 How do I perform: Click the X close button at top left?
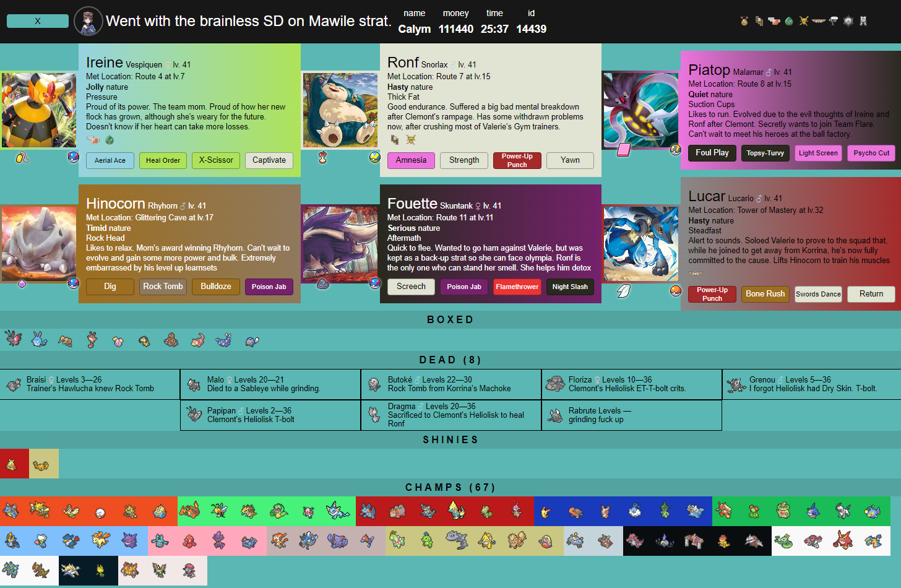coord(38,21)
